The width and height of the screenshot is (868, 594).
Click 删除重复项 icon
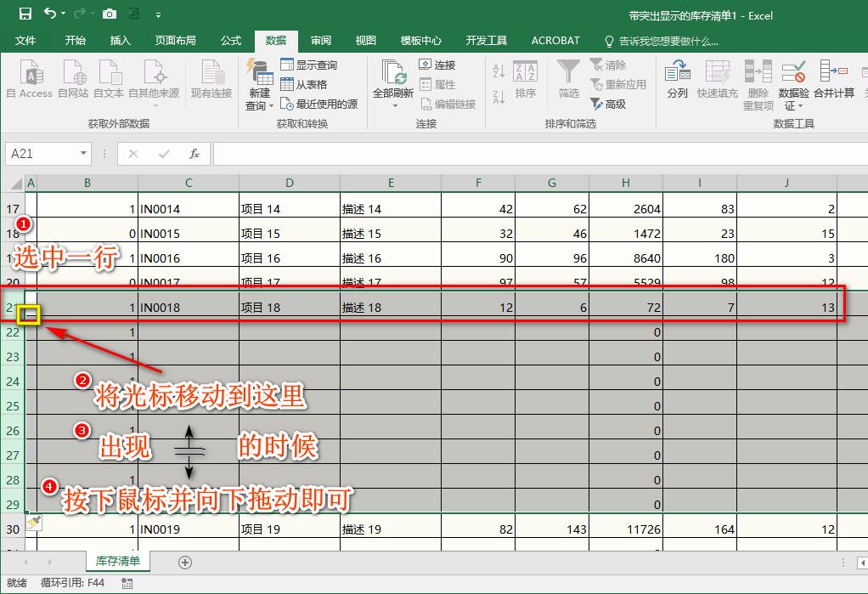click(x=758, y=85)
